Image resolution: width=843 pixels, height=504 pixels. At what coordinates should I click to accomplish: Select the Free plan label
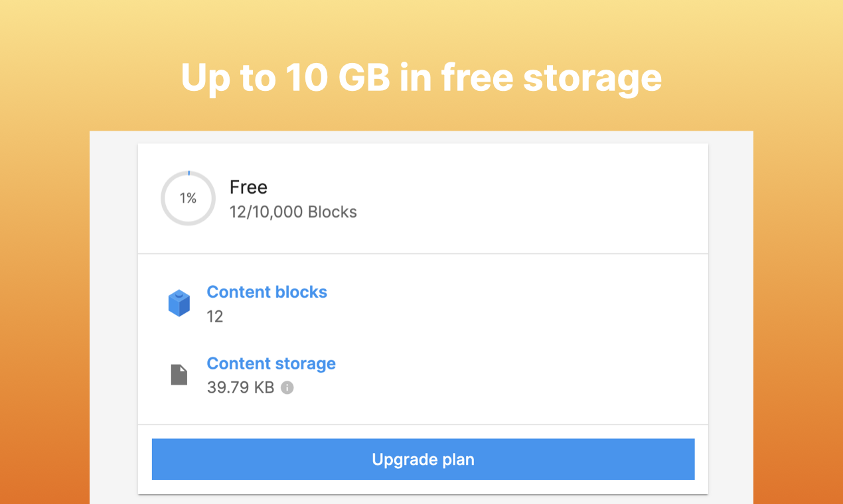tap(248, 187)
